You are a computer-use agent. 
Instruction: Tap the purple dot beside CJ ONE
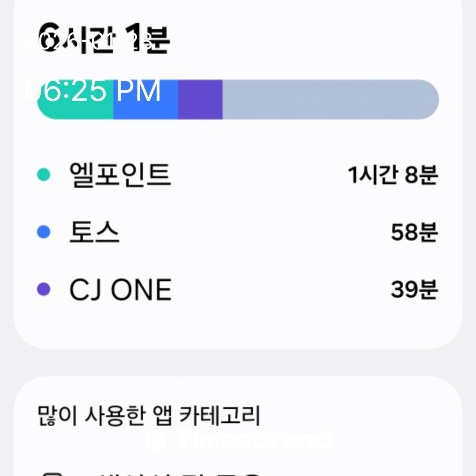click(x=43, y=290)
